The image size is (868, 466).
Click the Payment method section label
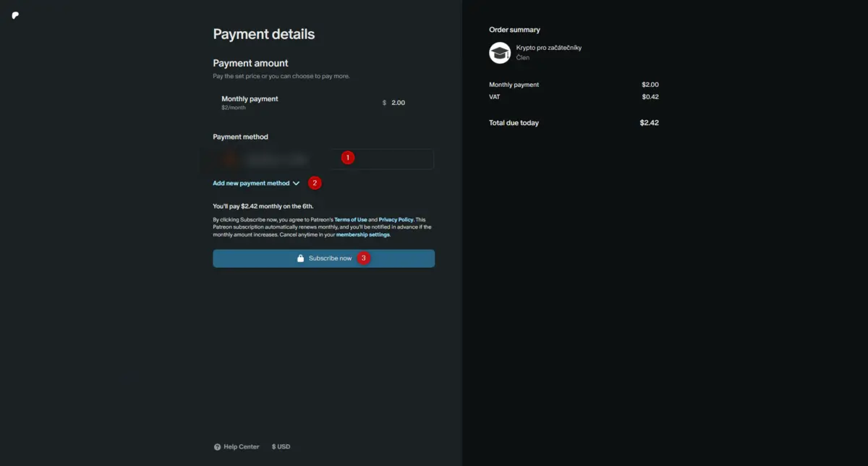pyautogui.click(x=241, y=137)
